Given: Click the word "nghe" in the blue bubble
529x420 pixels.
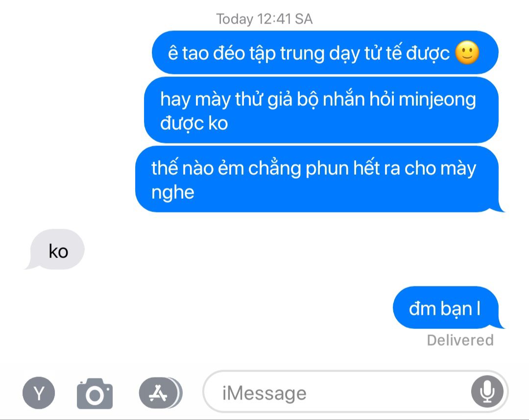Looking at the screenshot, I should click(173, 193).
